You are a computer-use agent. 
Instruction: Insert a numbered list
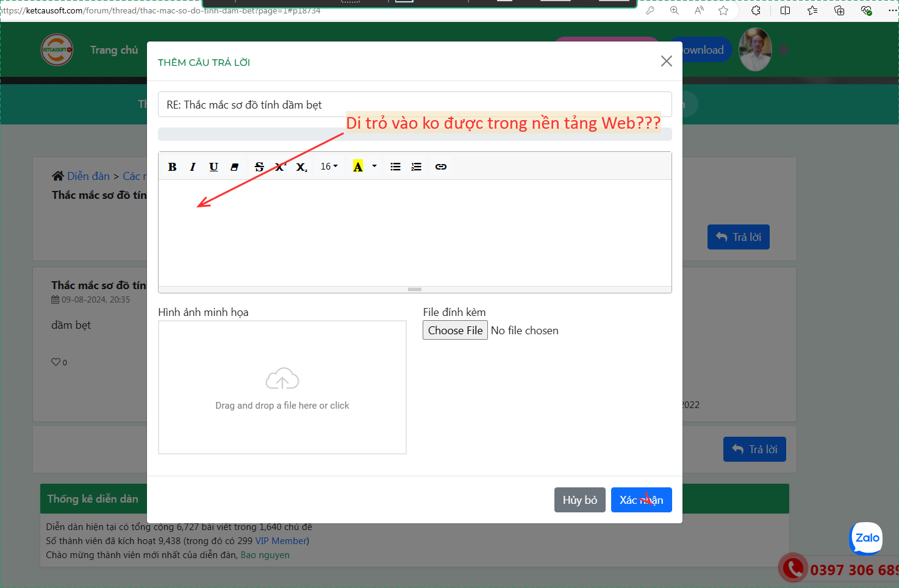[417, 167]
